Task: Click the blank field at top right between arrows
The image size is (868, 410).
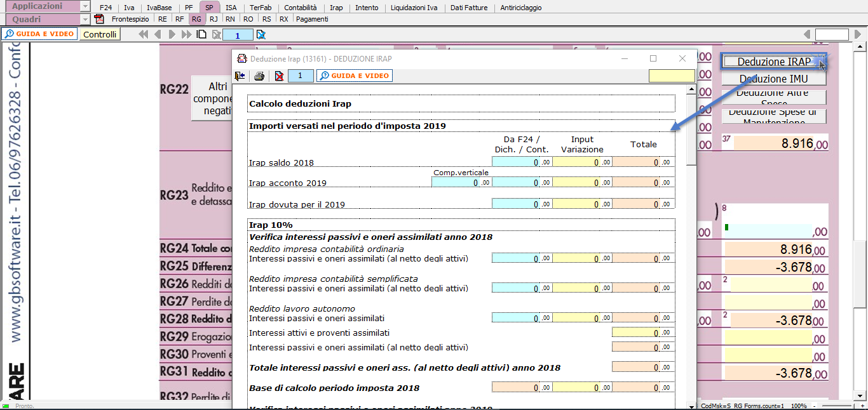Action: (832, 34)
